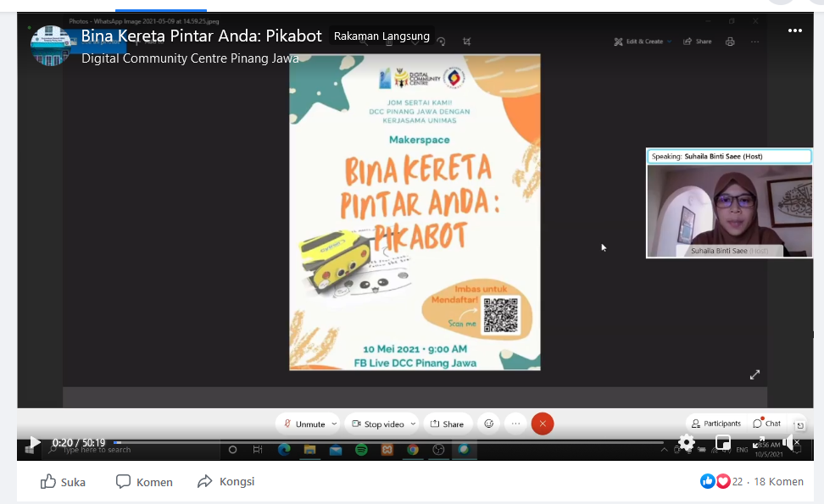The image size is (824, 504).
Task: Open the orange XAMPP icon on the taskbar
Action: coord(387,450)
